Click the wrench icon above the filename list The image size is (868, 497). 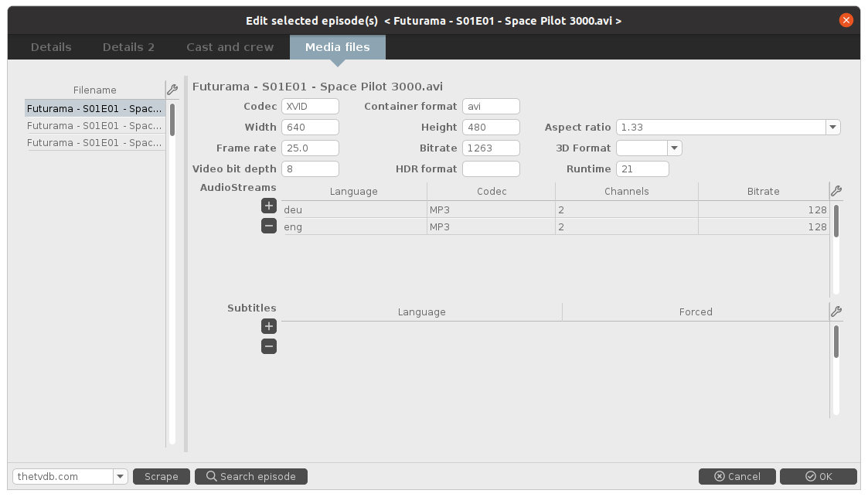pyautogui.click(x=172, y=90)
